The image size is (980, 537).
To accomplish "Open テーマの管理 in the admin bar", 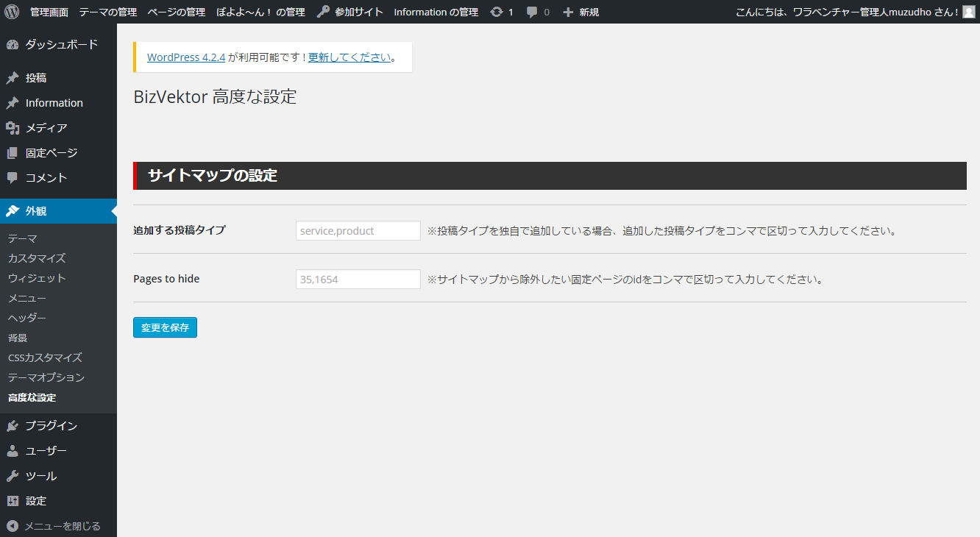I will coord(108,12).
